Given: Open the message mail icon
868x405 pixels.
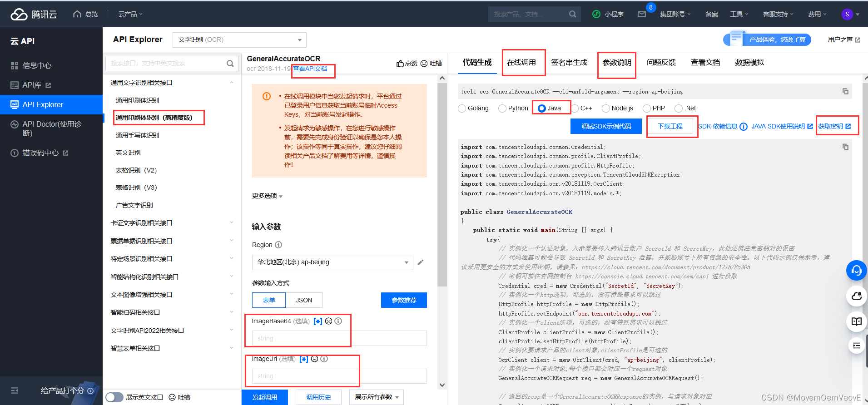Looking at the screenshot, I should (x=642, y=14).
